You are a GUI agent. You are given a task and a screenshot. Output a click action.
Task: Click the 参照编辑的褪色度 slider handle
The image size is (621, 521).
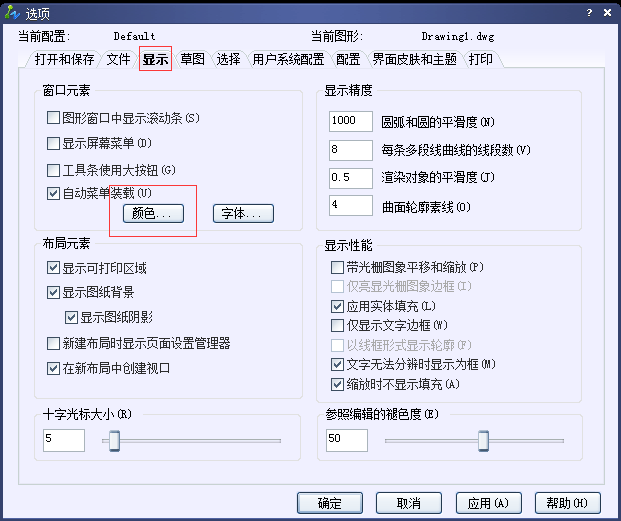coord(483,440)
